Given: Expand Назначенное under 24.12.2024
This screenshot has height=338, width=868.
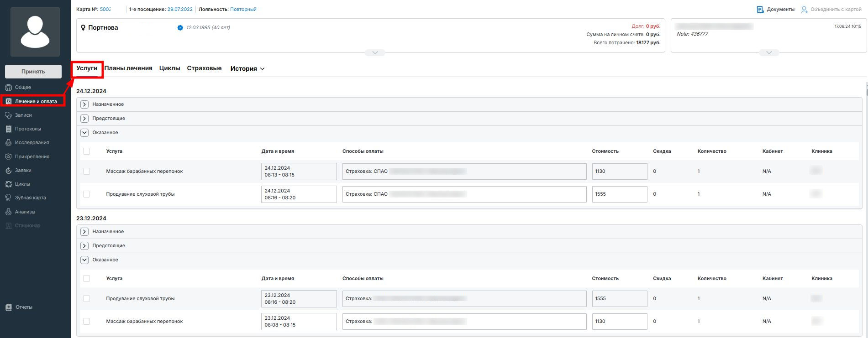Looking at the screenshot, I should point(84,104).
